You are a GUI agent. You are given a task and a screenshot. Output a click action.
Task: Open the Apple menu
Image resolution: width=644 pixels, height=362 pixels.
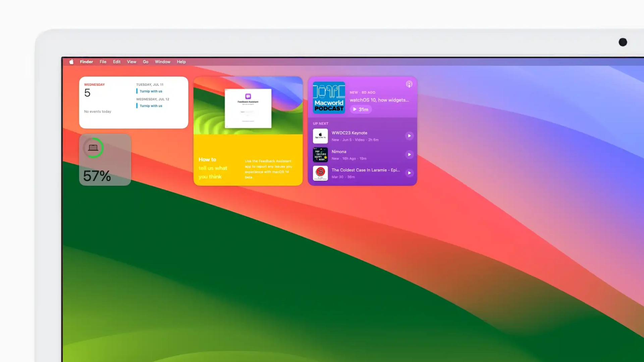click(x=71, y=62)
